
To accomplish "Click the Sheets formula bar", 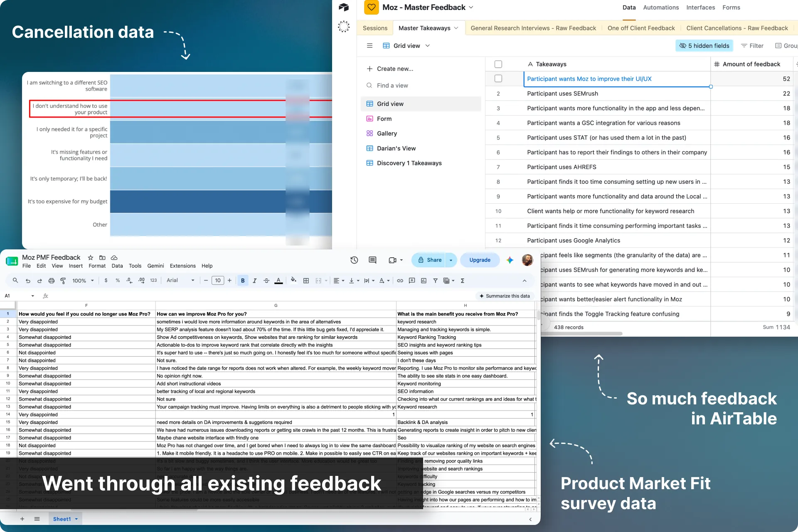I will coord(262,296).
